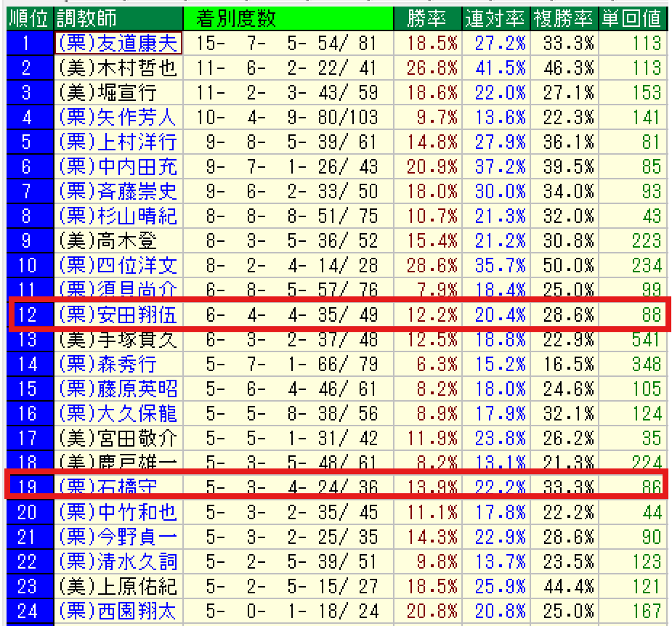Select rank 14 cell for 森秀行
672x626 pixels.
(x=28, y=364)
